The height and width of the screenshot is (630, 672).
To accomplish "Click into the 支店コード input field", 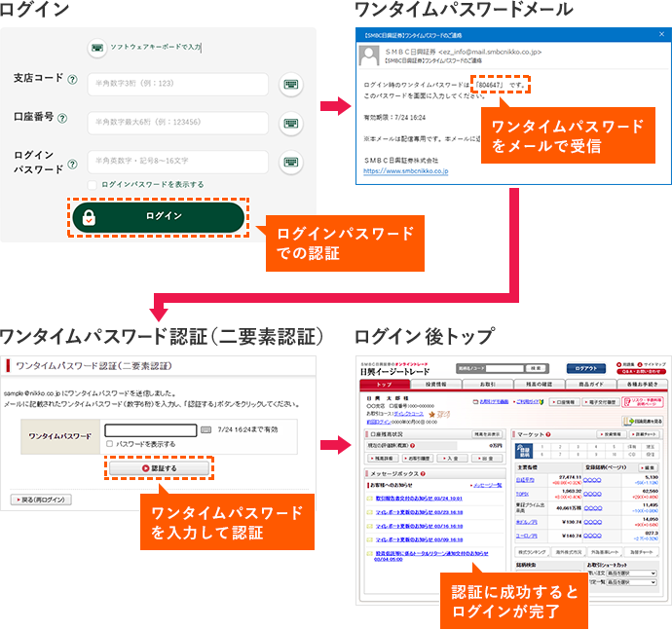I will [x=178, y=85].
